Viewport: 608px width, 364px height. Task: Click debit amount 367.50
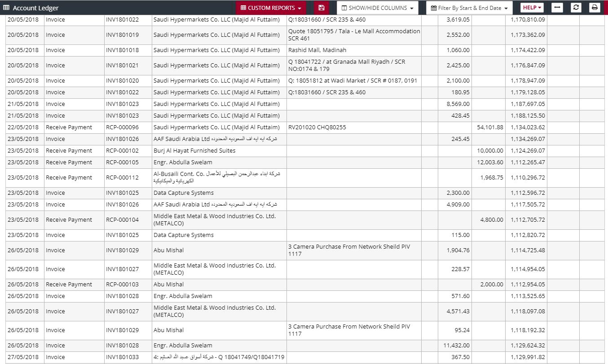[x=461, y=357]
